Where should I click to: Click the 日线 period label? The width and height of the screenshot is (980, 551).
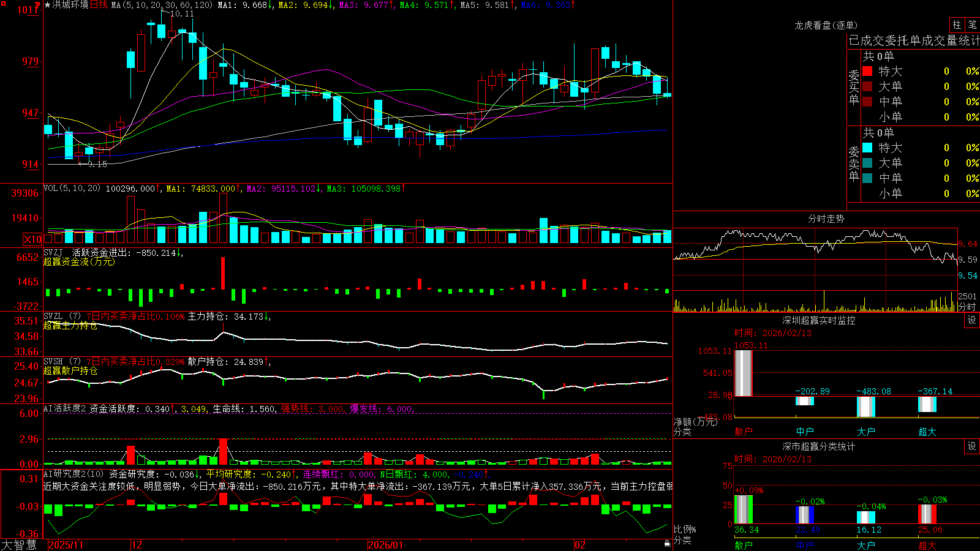tap(99, 5)
